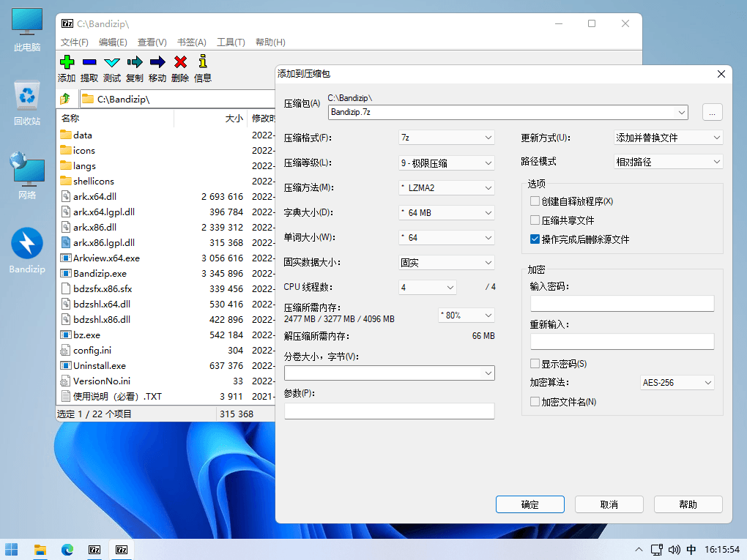Select the Uninstall.exe file row
The width and height of the screenshot is (747, 560).
tap(166, 366)
